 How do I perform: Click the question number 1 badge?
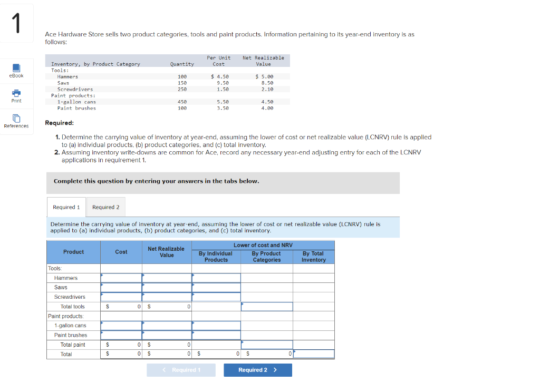click(16, 23)
